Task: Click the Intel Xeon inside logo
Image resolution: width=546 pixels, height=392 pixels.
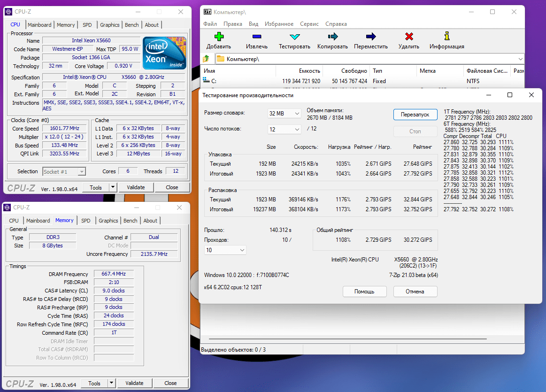Action: point(164,53)
